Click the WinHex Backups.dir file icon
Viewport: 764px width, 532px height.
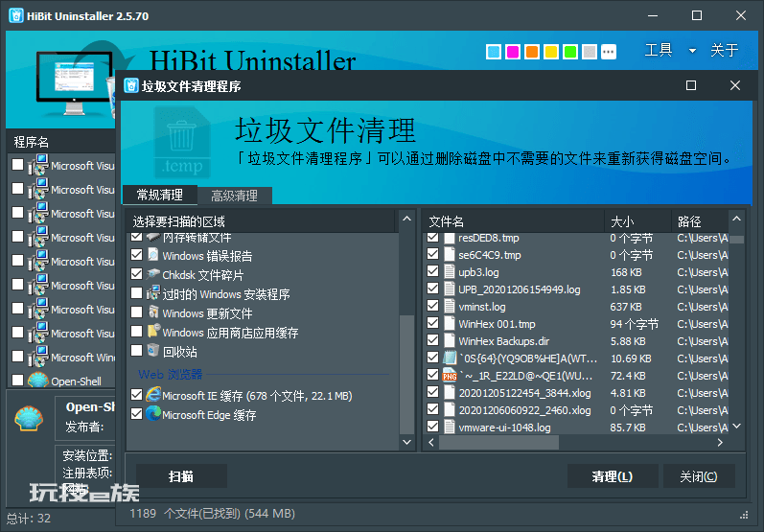[450, 340]
